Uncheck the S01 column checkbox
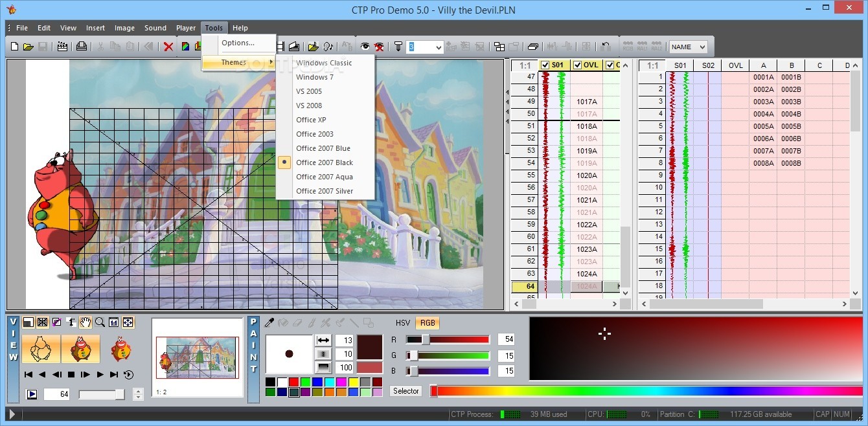Viewport: 868px width, 426px height. click(x=545, y=65)
